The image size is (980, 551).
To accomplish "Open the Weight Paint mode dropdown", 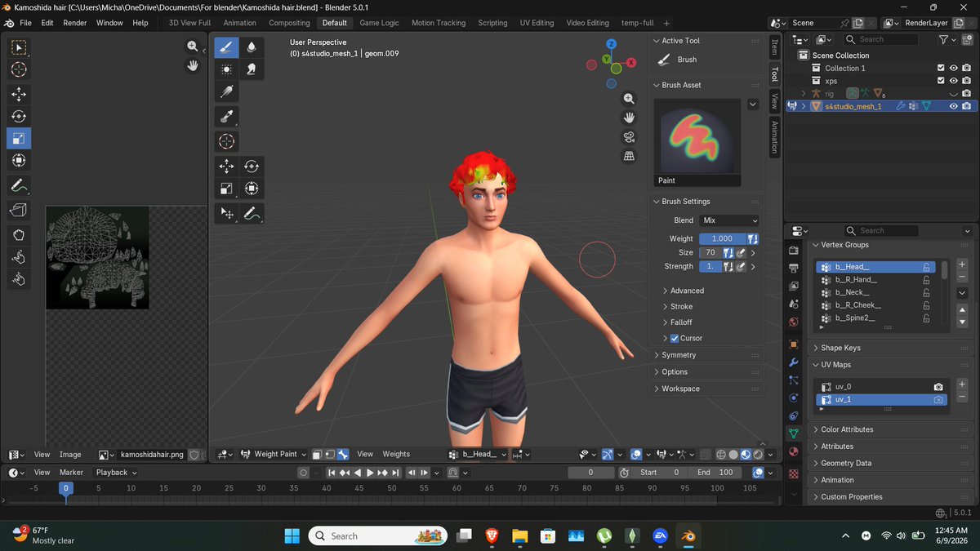I will tap(274, 454).
